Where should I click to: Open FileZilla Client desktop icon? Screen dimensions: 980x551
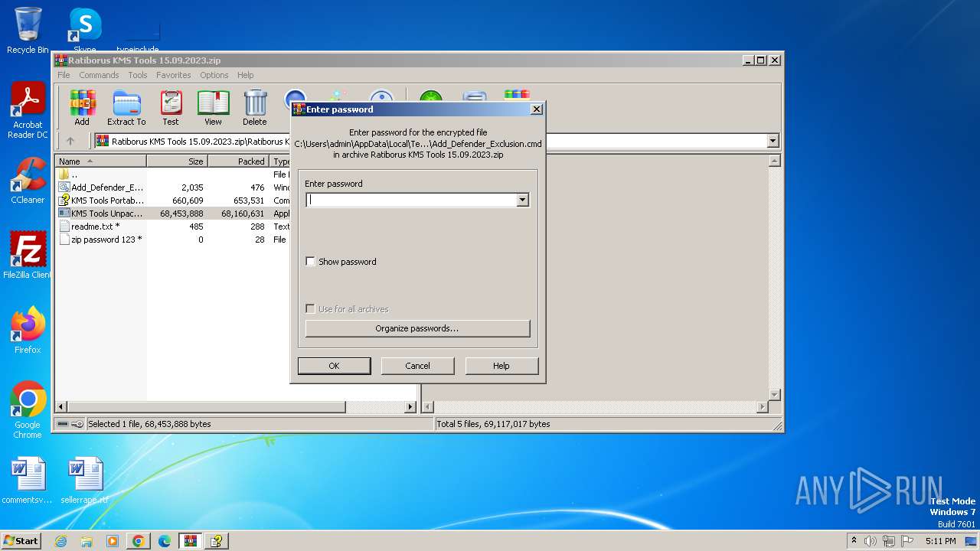[28, 256]
